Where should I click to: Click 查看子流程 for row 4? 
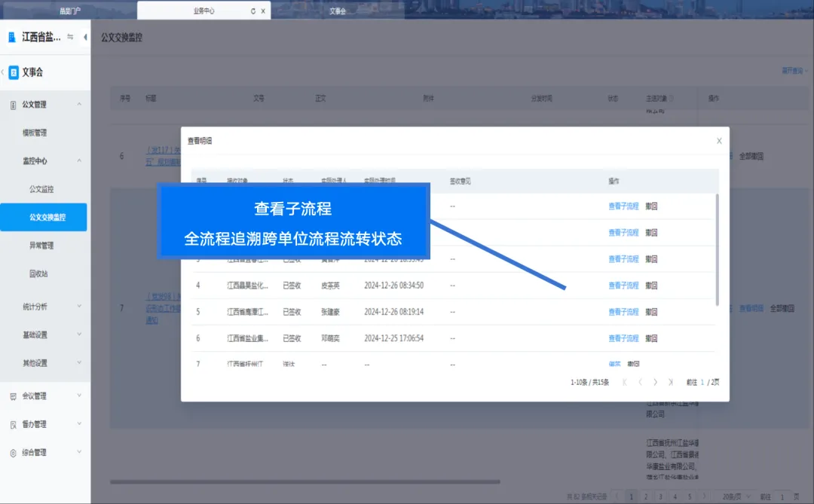coord(623,286)
